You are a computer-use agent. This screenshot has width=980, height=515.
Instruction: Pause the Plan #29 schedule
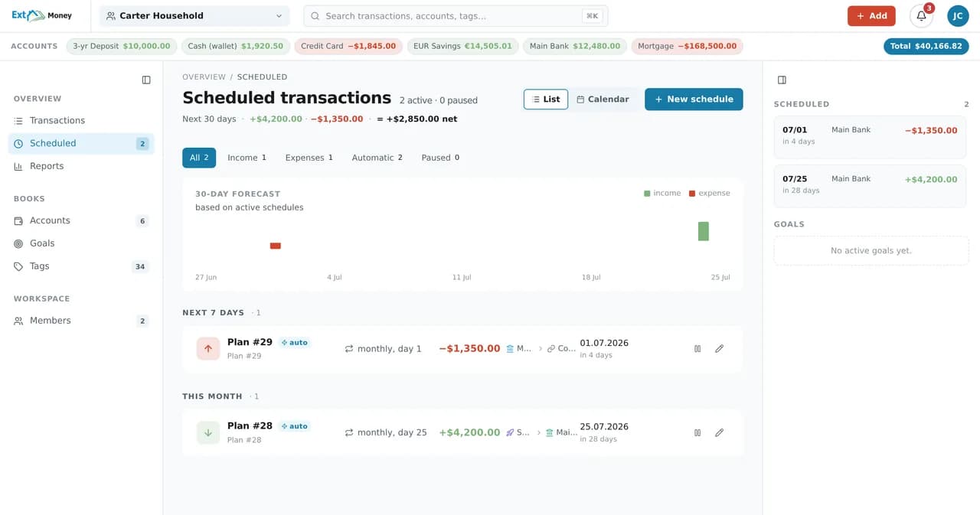697,348
